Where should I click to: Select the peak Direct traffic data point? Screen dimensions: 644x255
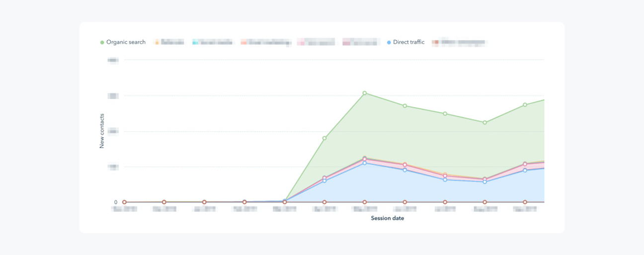tap(365, 163)
